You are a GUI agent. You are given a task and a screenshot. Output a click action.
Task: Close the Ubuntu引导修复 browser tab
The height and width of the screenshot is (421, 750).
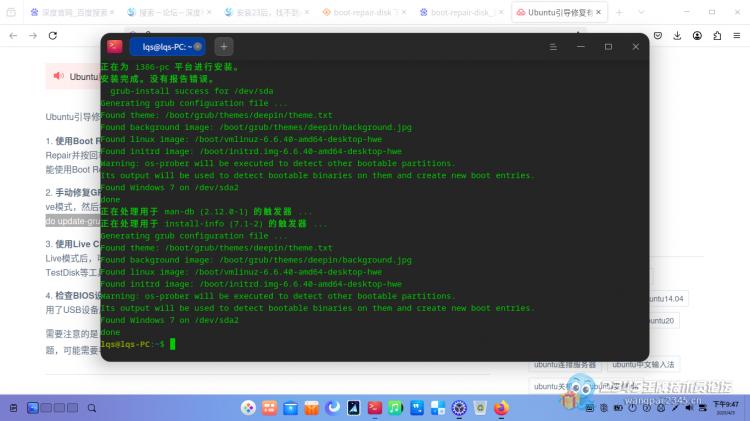pyautogui.click(x=598, y=12)
